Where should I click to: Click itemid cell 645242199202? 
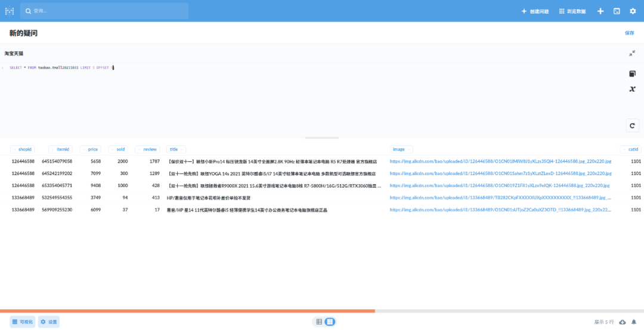click(57, 173)
